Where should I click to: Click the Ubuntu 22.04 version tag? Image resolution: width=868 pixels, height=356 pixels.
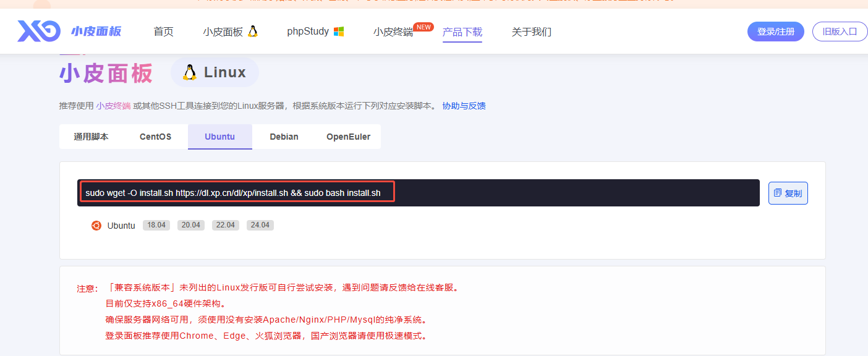tap(225, 225)
